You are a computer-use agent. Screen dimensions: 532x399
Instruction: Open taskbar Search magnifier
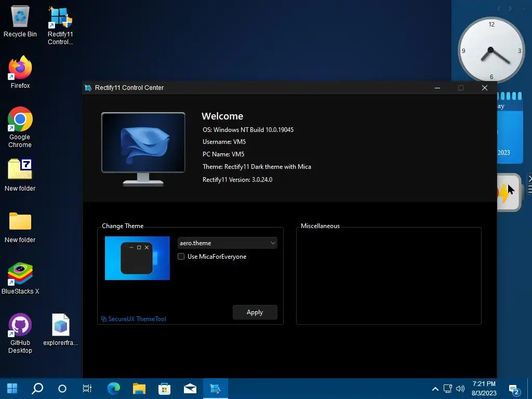tap(37, 389)
